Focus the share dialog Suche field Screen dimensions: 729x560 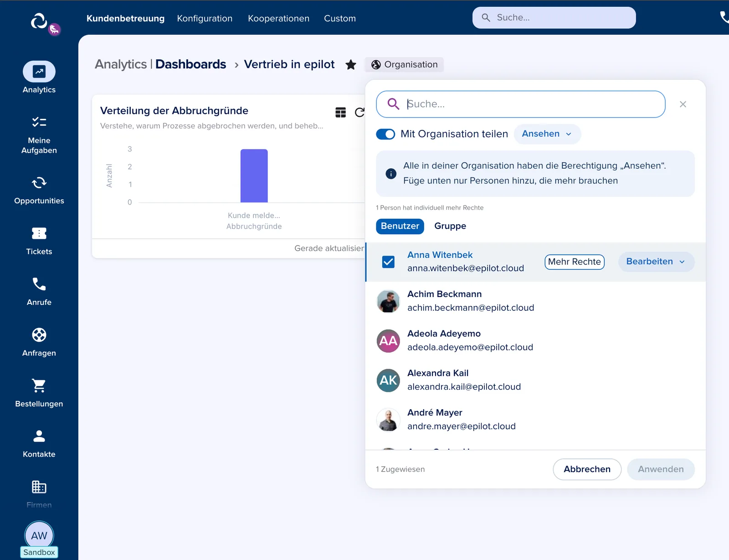point(521,104)
